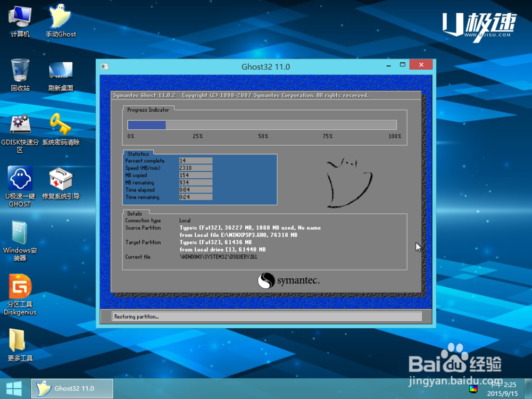The width and height of the screenshot is (532, 399).
Task: Click the Ghost mascot drawing
Action: pos(349,182)
